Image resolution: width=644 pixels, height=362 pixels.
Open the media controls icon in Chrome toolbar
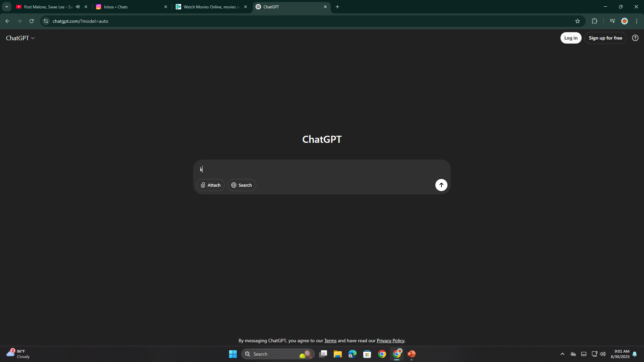612,21
